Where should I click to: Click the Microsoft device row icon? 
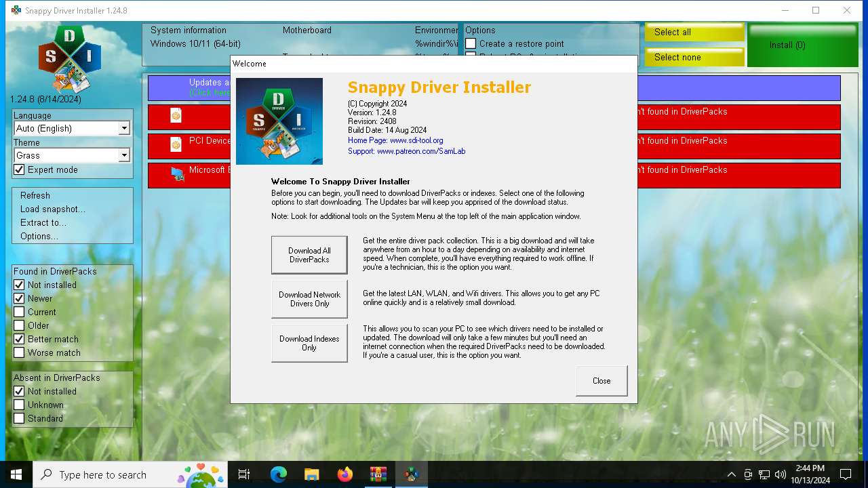178,174
